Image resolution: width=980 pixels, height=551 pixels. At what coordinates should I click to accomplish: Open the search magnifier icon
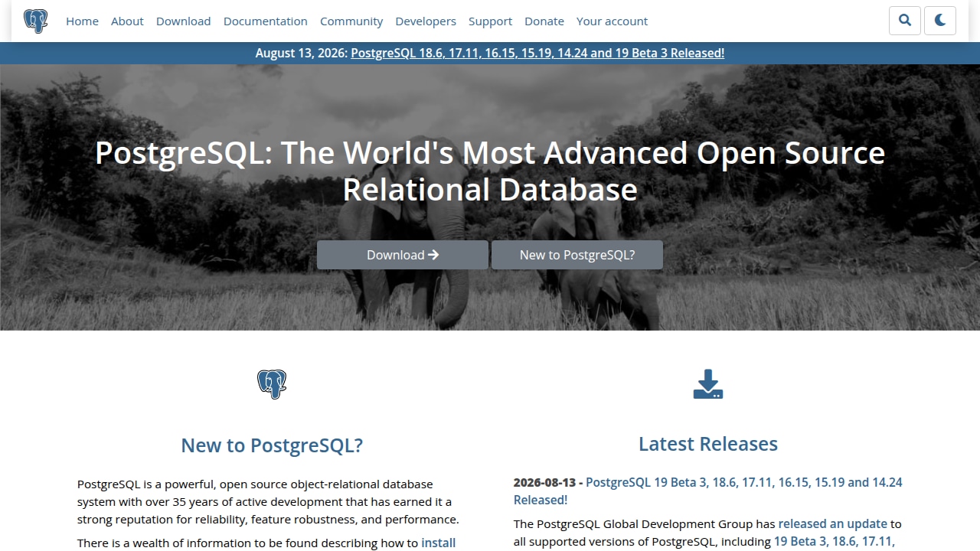(905, 21)
